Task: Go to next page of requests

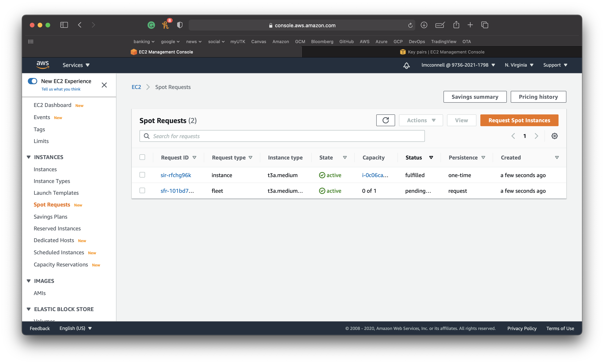Action: tap(536, 136)
